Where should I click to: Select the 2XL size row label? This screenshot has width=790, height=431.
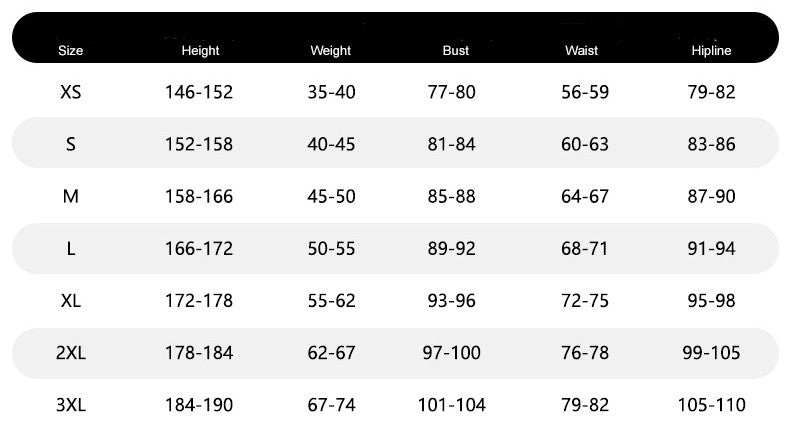(x=70, y=352)
